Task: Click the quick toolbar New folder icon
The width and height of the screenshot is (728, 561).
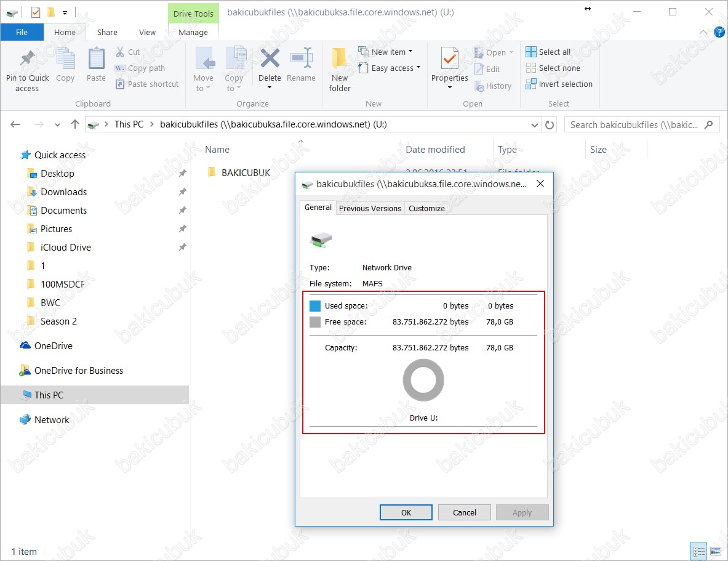Action: point(51,12)
